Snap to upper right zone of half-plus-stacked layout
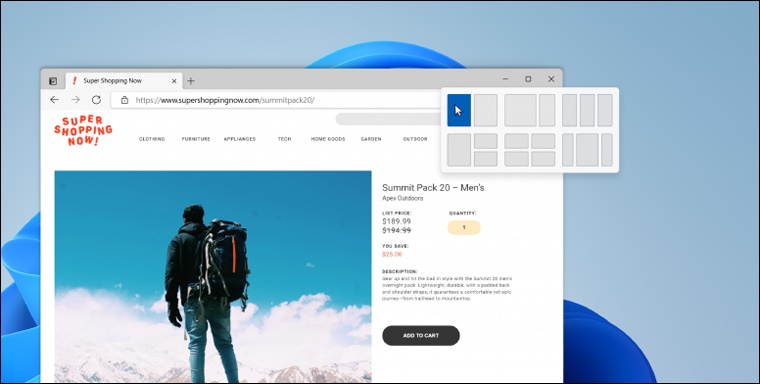This screenshot has width=760, height=384. tap(486, 141)
